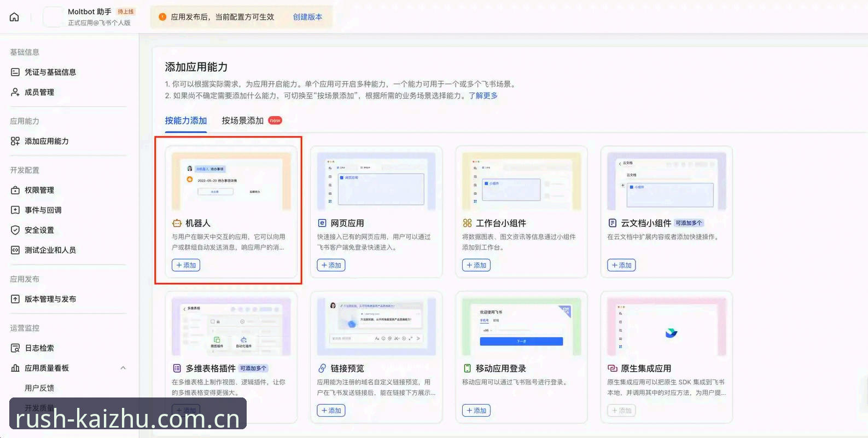Open 测试企业和人员 icon

[15, 250]
